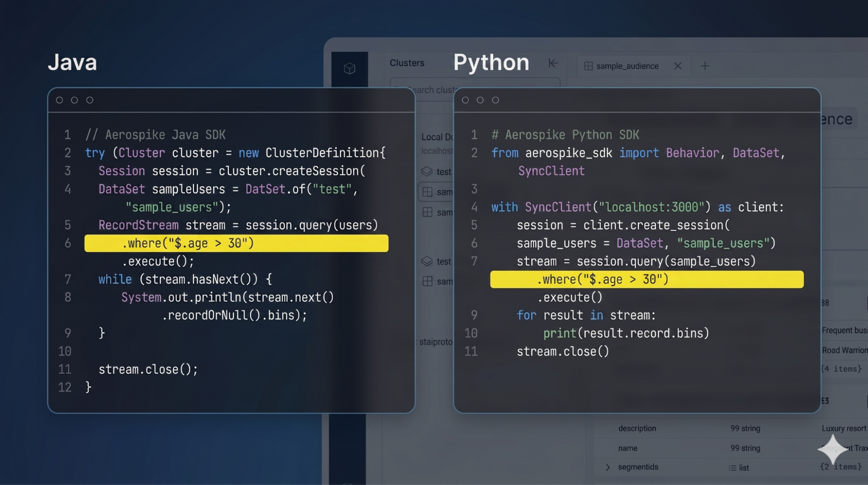
Task: Open the Clusters section heading
Action: pyautogui.click(x=407, y=63)
